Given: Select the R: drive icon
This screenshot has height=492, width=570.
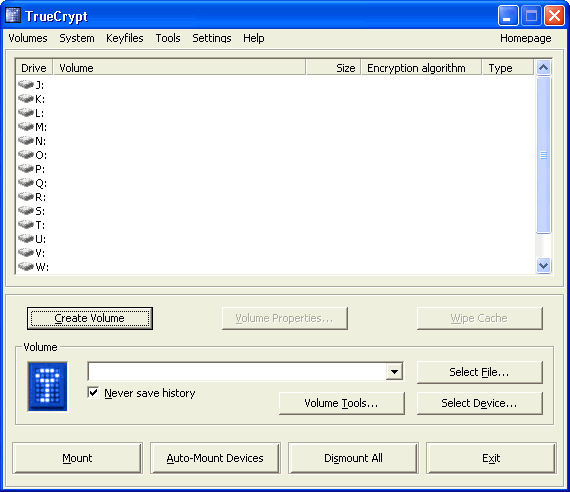Looking at the screenshot, I should click(26, 197).
